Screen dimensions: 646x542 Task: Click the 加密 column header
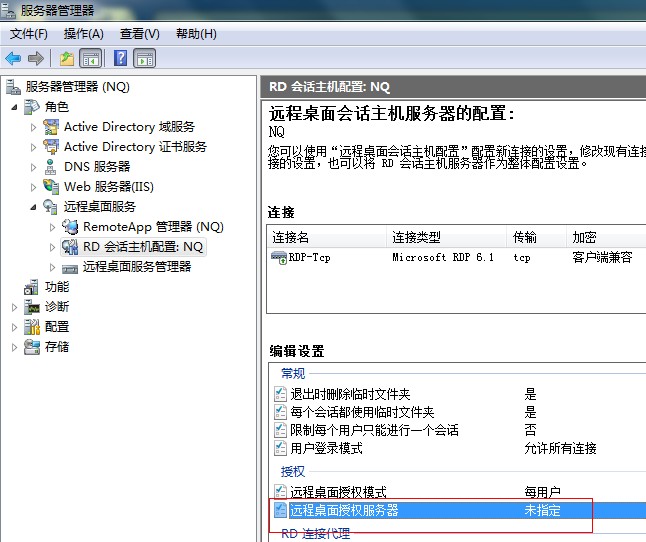pyautogui.click(x=606, y=237)
